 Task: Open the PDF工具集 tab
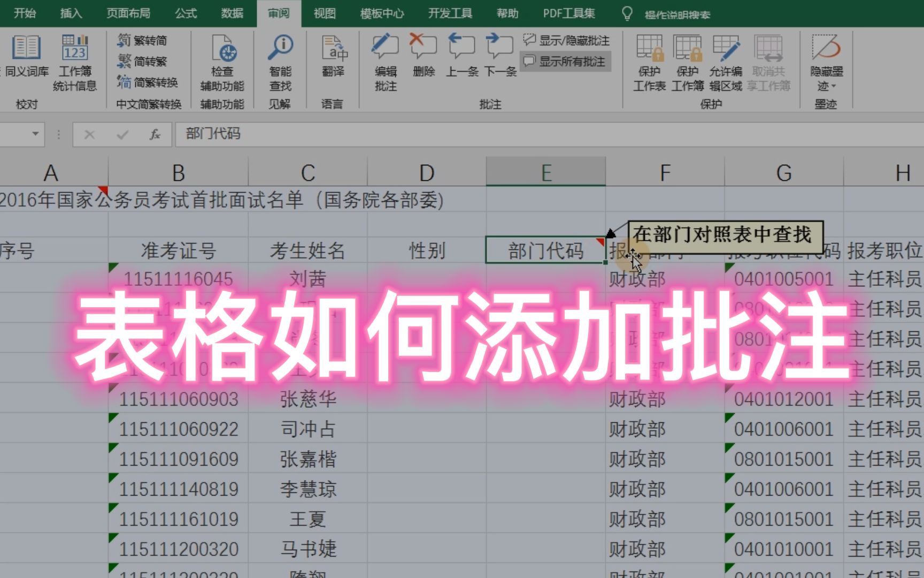click(569, 13)
